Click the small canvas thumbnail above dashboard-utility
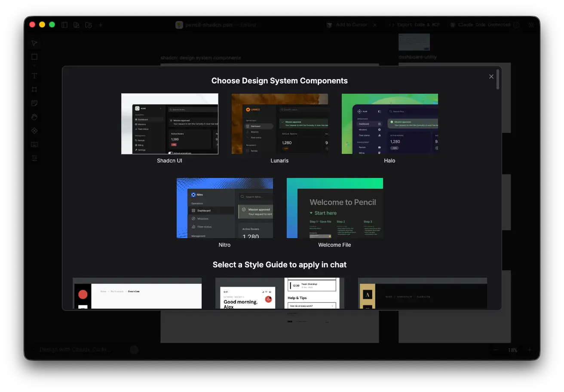Image resolution: width=564 pixels, height=392 pixels. (414, 42)
